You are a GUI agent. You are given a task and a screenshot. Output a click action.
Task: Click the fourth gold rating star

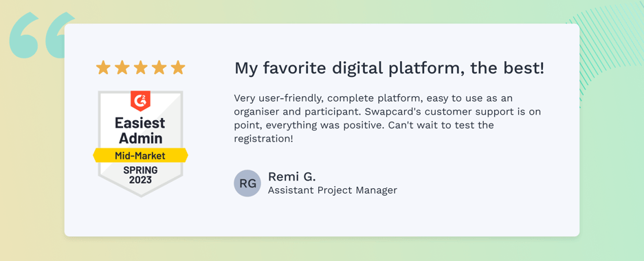[x=159, y=68]
